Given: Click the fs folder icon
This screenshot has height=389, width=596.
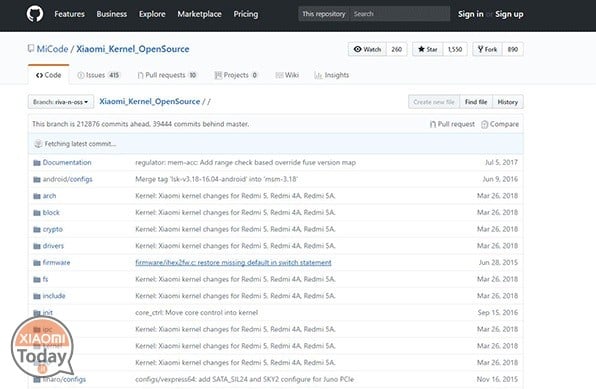Looking at the screenshot, I should 37,280.
